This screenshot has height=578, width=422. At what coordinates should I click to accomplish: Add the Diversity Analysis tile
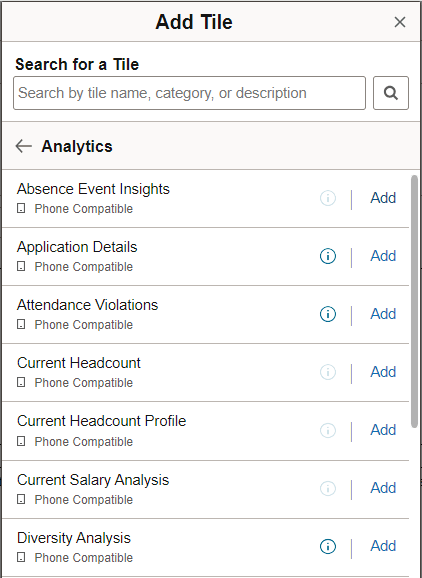point(383,546)
